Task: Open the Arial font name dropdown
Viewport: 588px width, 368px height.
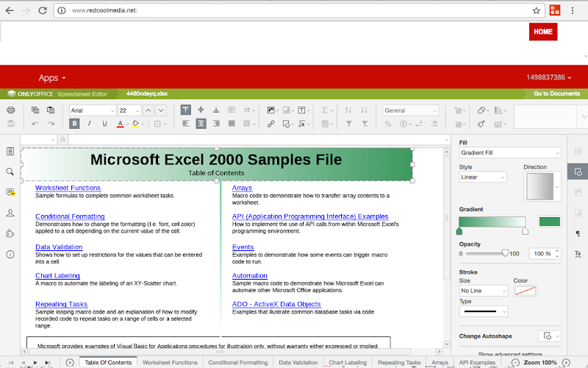Action: (93, 110)
